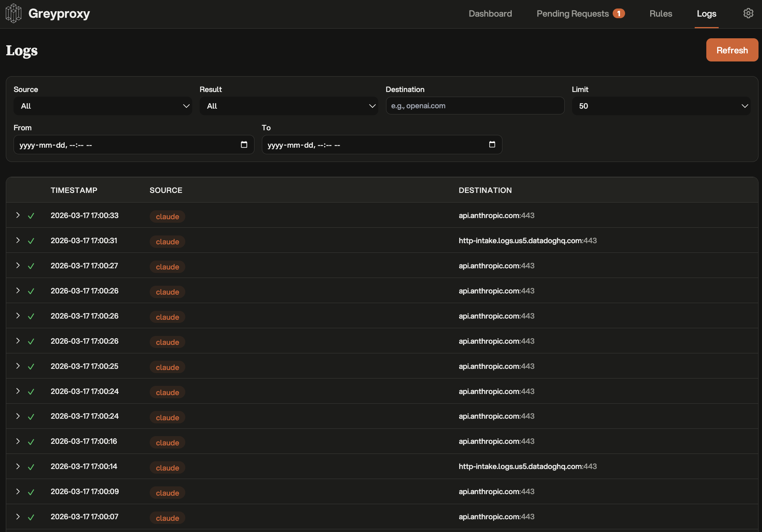
Task: Open settings via gear icon
Action: click(x=748, y=14)
